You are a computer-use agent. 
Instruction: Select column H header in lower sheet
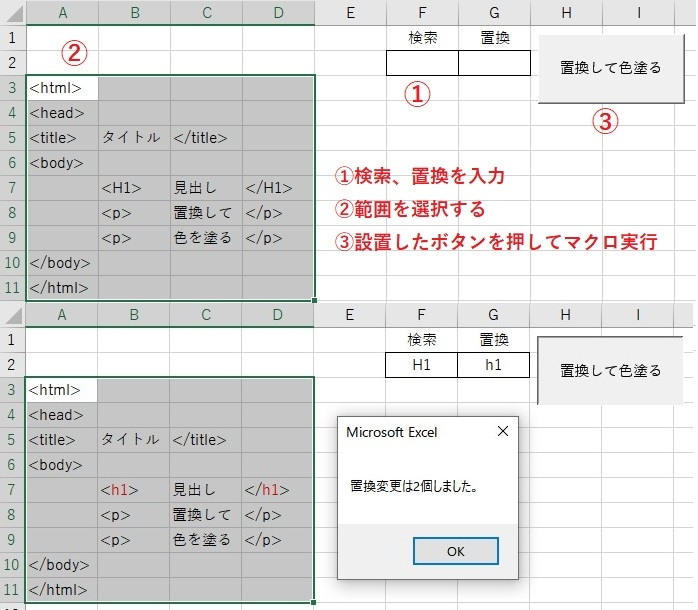click(x=565, y=315)
